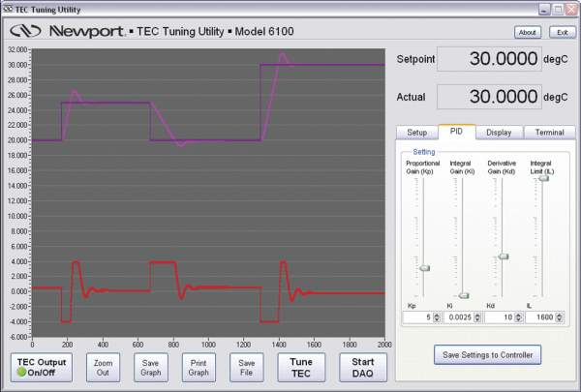581x392 pixels.
Task: Start auto-tuning with Tune TEC
Action: click(301, 368)
